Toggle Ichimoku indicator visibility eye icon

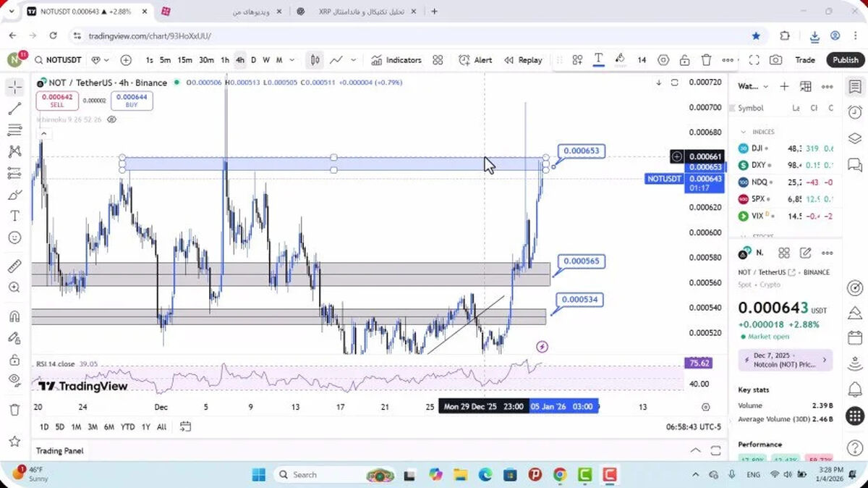[111, 119]
